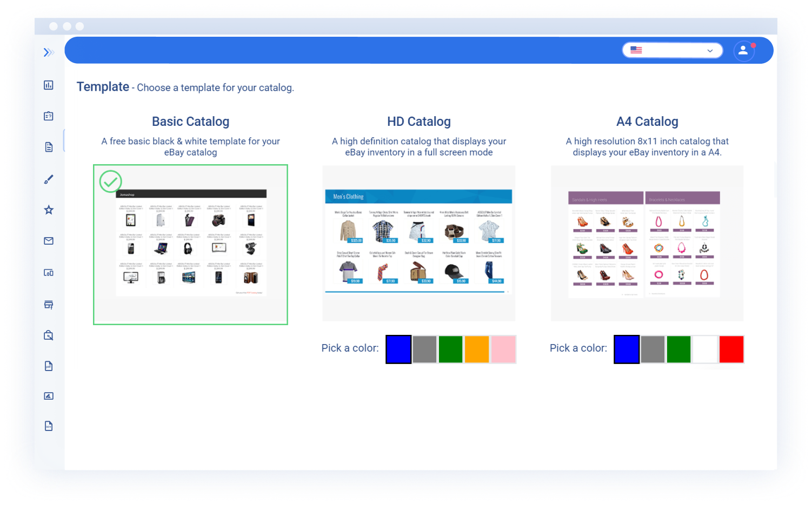Open the star favorites sidebar icon
The height and width of the screenshot is (505, 812).
[x=49, y=210]
